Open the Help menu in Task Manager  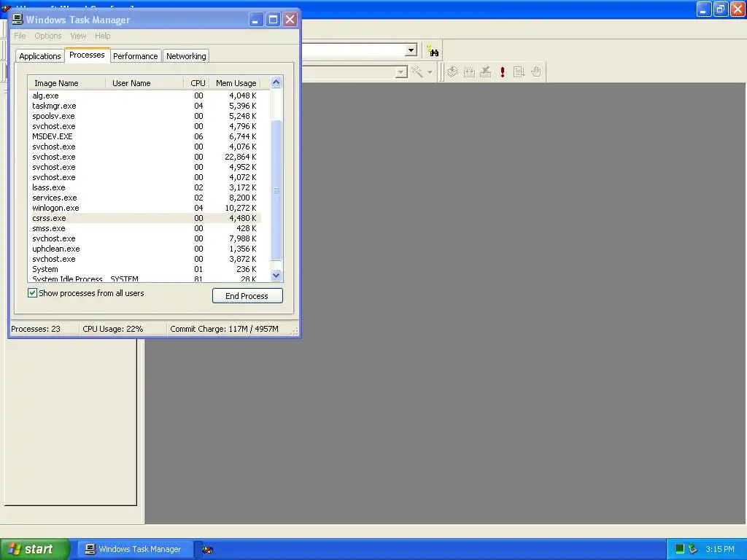102,36
